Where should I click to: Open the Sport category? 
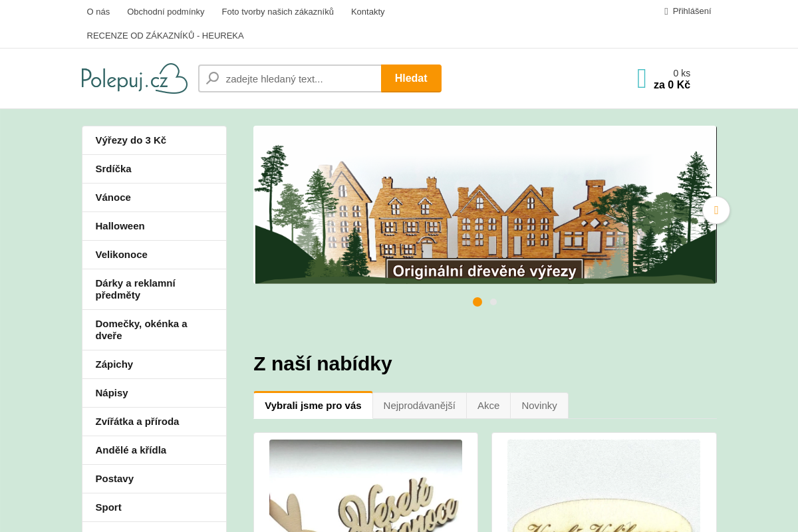[154, 507]
